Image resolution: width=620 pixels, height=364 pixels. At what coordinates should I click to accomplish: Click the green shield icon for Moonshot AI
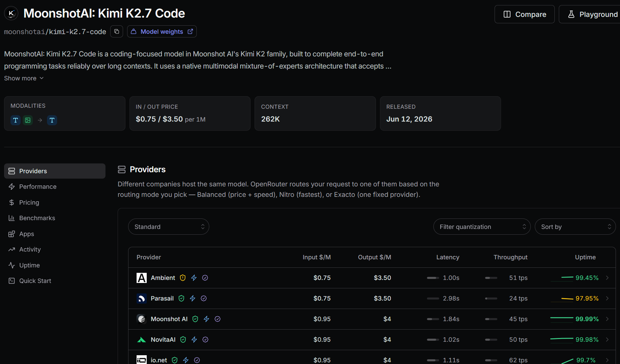195,319
